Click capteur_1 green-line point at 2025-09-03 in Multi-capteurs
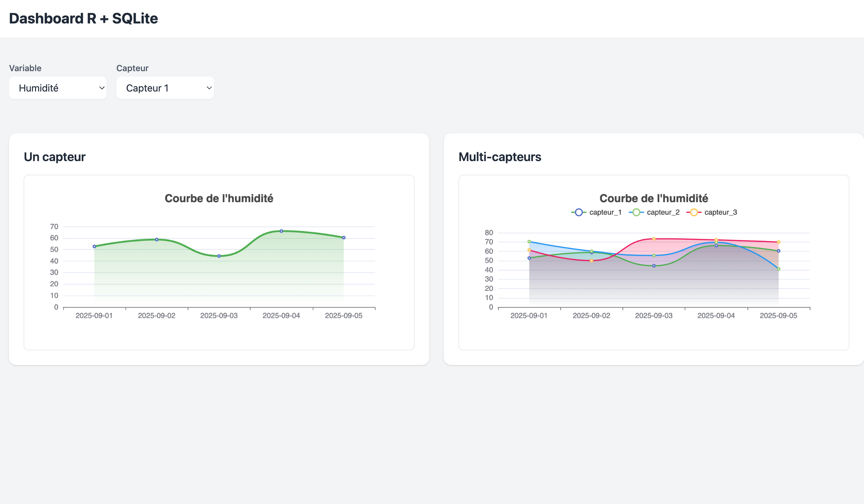This screenshot has width=864, height=504. coord(654,266)
